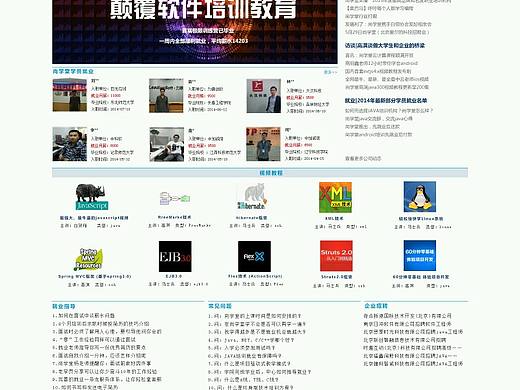Open the 60分钟零基础 course title link
Image resolution: width=520 pixels, height=390 pixels.
point(421,277)
